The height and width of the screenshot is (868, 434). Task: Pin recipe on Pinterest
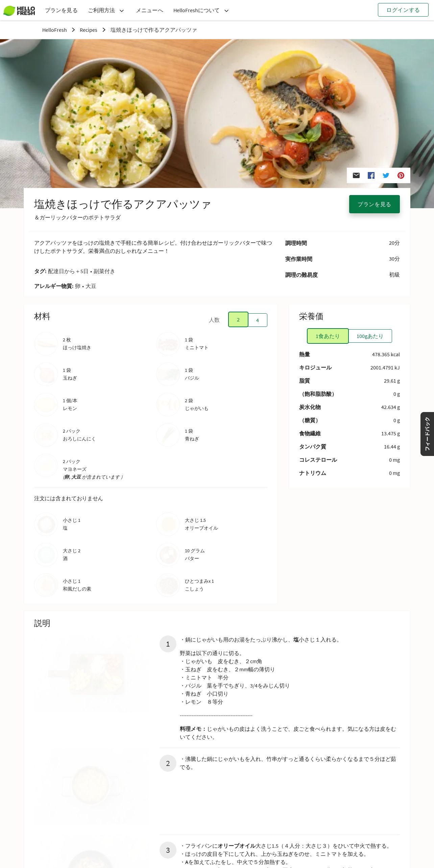point(401,175)
